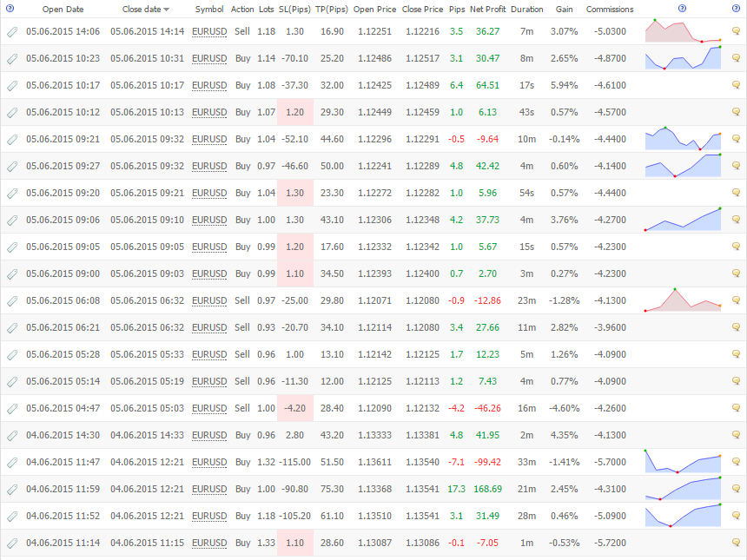View the mini chart on the 05.06.2015 06:08 row
Screen dimensions: 747x560
pos(684,300)
